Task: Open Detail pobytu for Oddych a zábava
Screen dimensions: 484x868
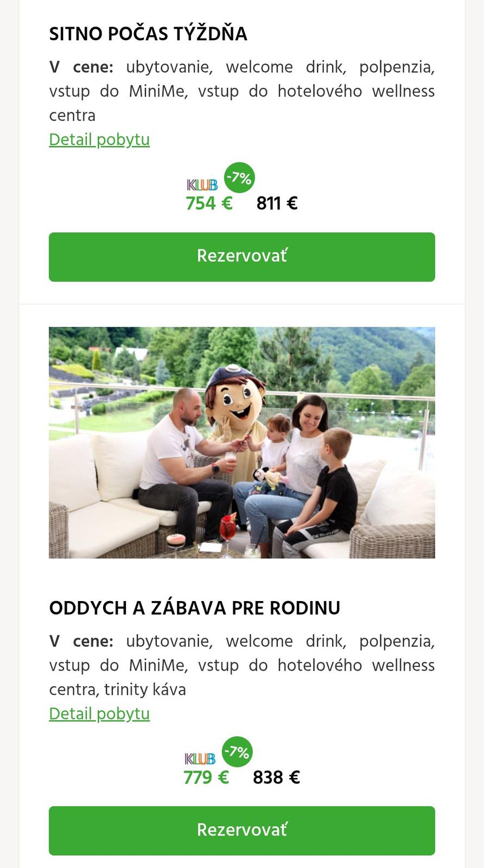Action: coord(99,713)
